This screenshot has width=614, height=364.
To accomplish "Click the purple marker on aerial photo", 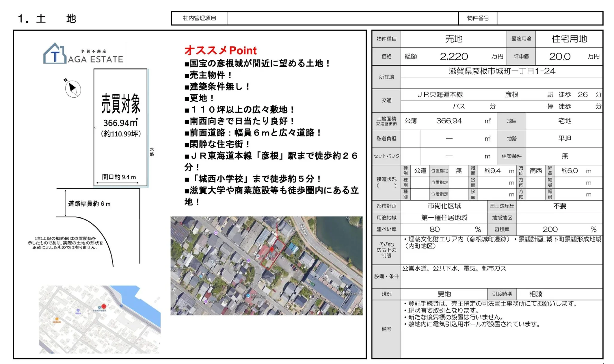I will (x=248, y=261).
